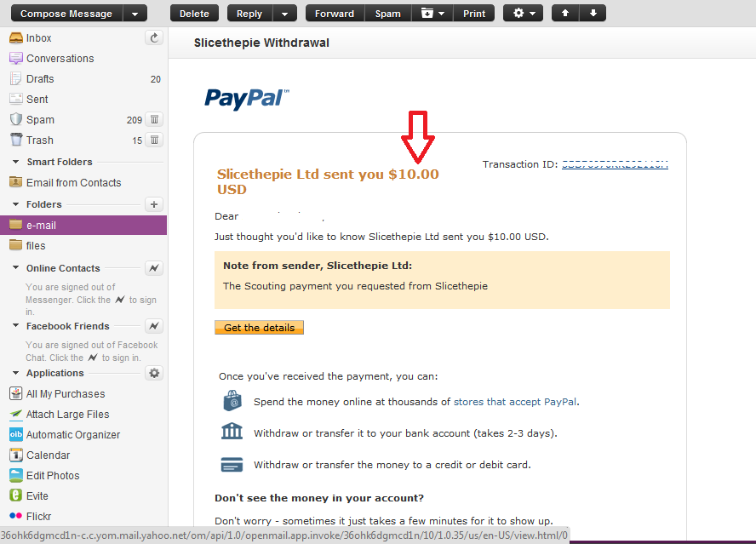
Task: Open the Conversations view
Action: click(60, 59)
